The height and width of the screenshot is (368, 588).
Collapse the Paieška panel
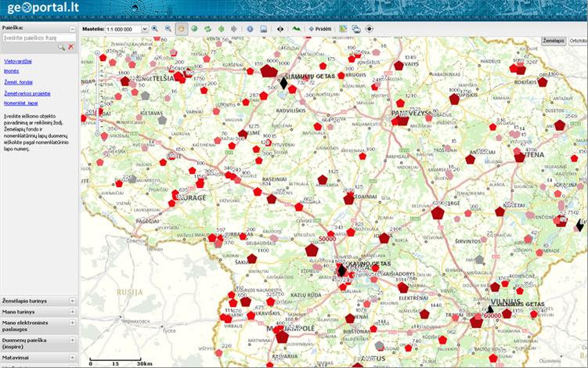click(72, 28)
